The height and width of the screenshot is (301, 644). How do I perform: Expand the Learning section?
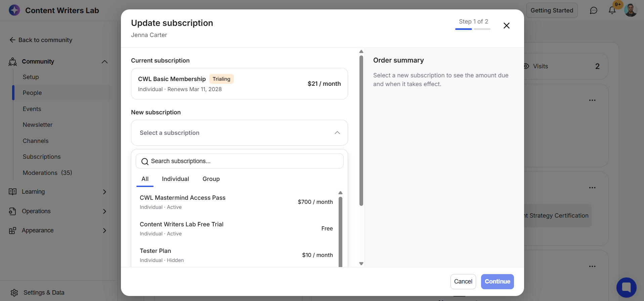click(x=104, y=192)
